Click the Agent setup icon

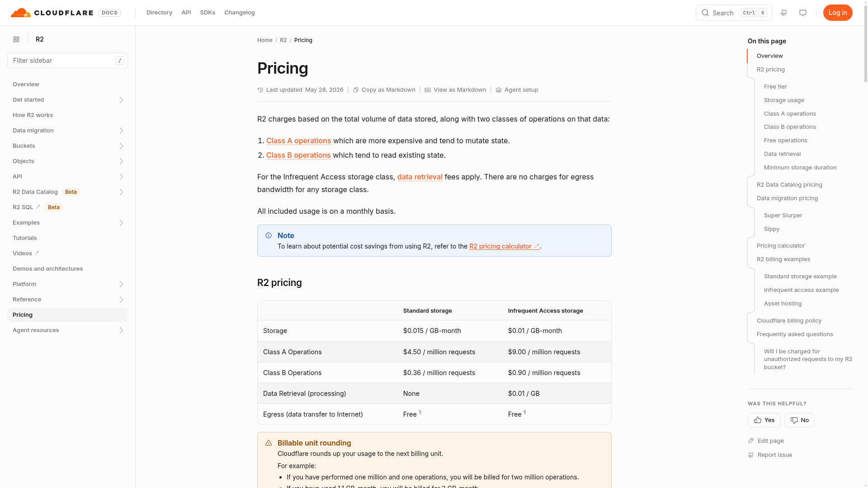[x=499, y=90]
